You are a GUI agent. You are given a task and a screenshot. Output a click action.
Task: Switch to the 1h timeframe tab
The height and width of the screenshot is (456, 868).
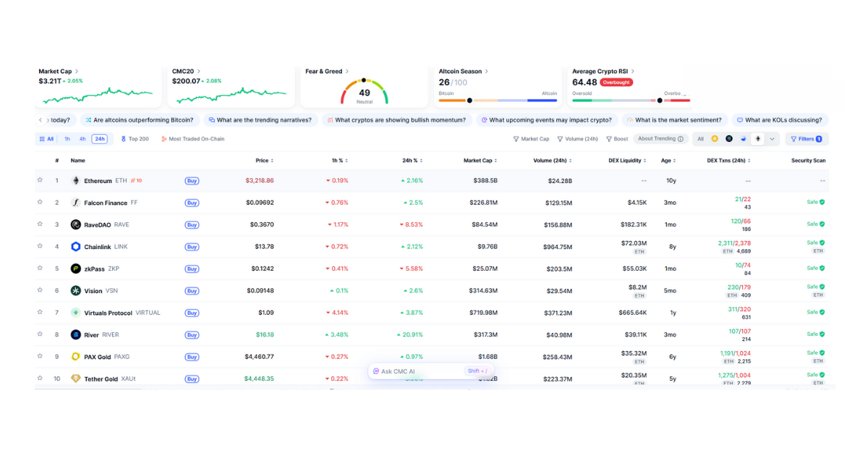(x=67, y=138)
